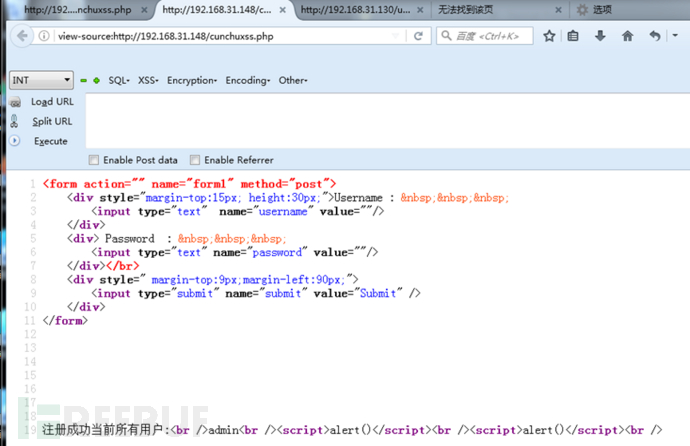Bookmark this page with the star icon
Screen dimensions: 690x446
click(549, 36)
